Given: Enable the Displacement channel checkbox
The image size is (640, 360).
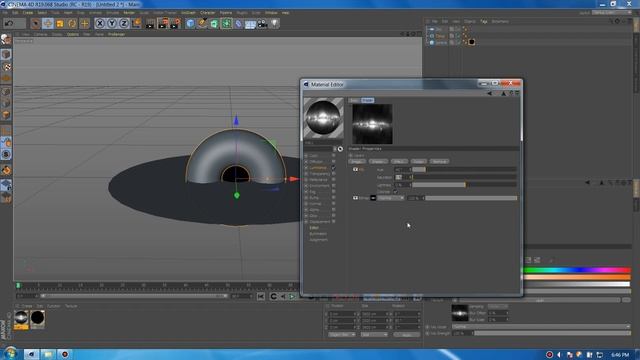Looking at the screenshot, I should [x=333, y=222].
